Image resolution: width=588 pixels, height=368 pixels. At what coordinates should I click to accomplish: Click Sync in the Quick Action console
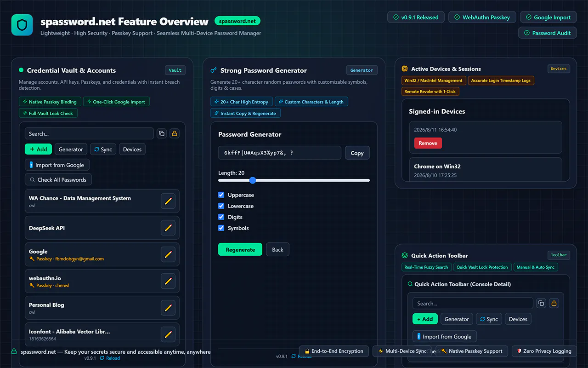coord(489,319)
